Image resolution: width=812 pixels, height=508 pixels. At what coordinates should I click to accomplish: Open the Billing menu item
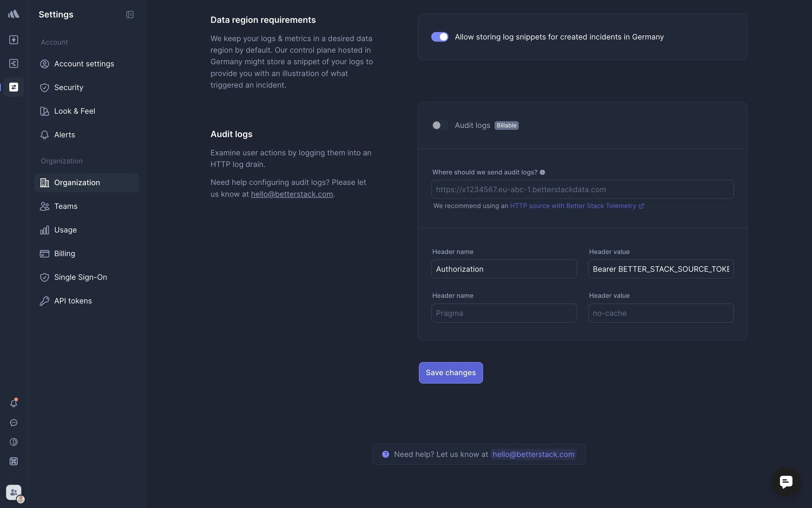(64, 254)
